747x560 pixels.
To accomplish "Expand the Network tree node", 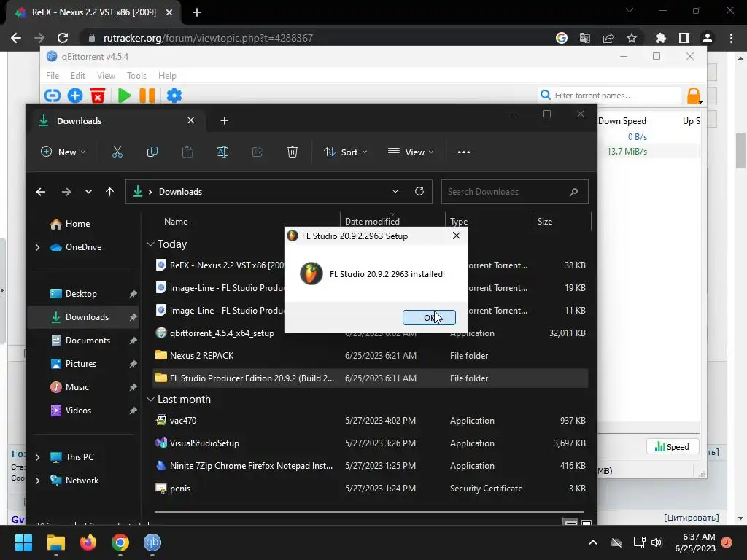I will pos(38,481).
